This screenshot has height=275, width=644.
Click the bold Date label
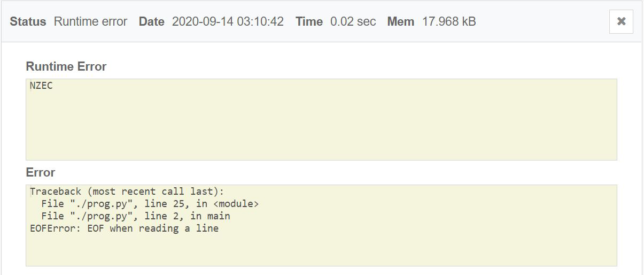(151, 22)
